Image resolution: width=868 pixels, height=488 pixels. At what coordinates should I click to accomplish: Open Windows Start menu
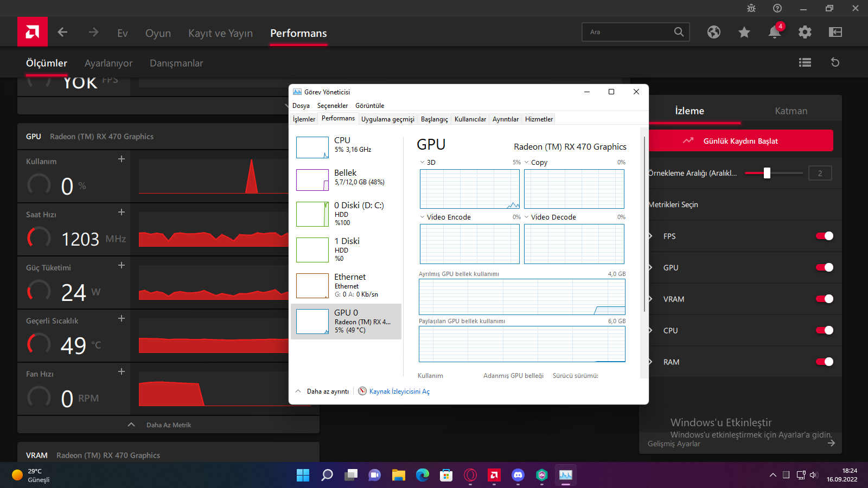click(x=303, y=475)
